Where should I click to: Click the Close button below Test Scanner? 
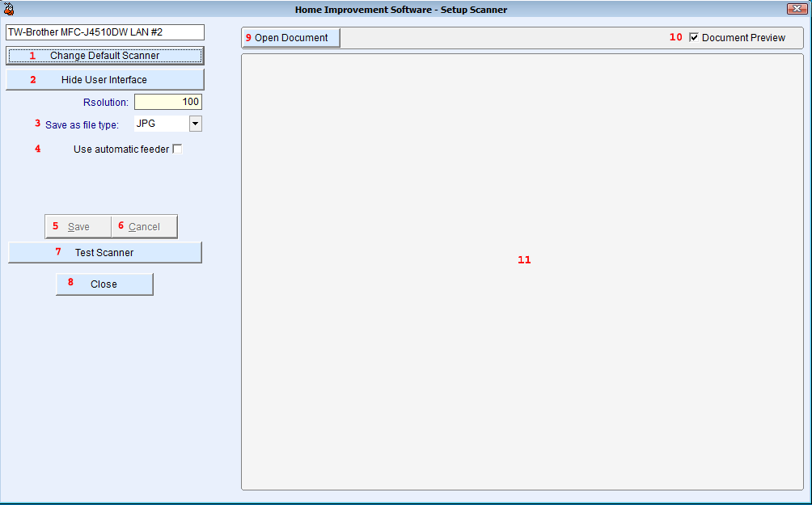104,284
